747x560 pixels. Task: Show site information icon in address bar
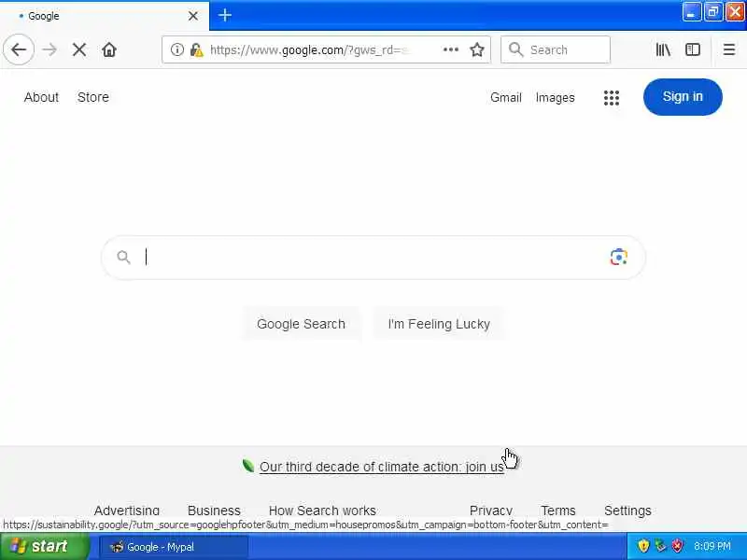pyautogui.click(x=176, y=49)
